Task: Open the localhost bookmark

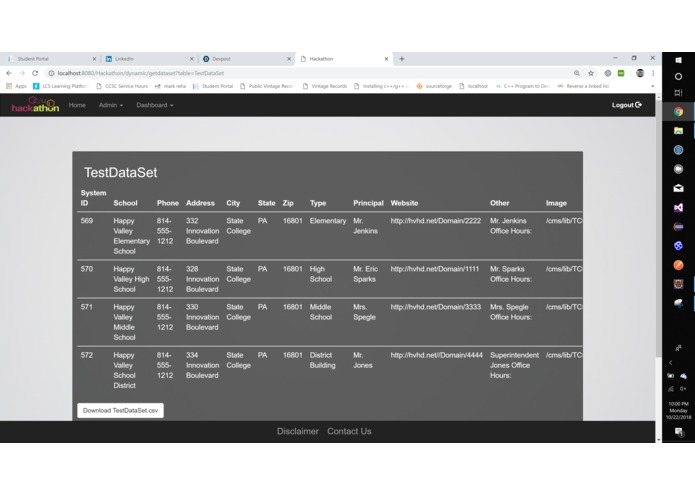Action: (473, 86)
